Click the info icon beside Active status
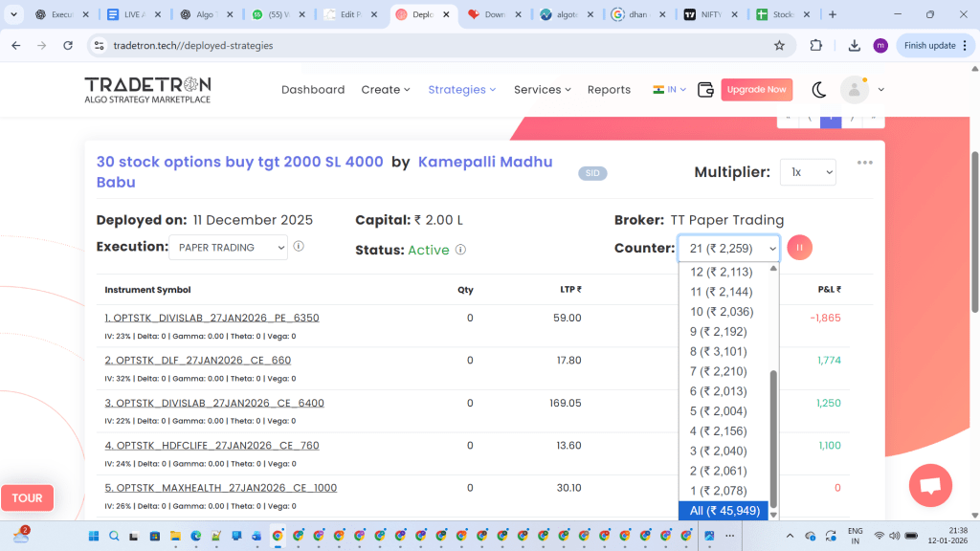The width and height of the screenshot is (980, 551). (460, 250)
